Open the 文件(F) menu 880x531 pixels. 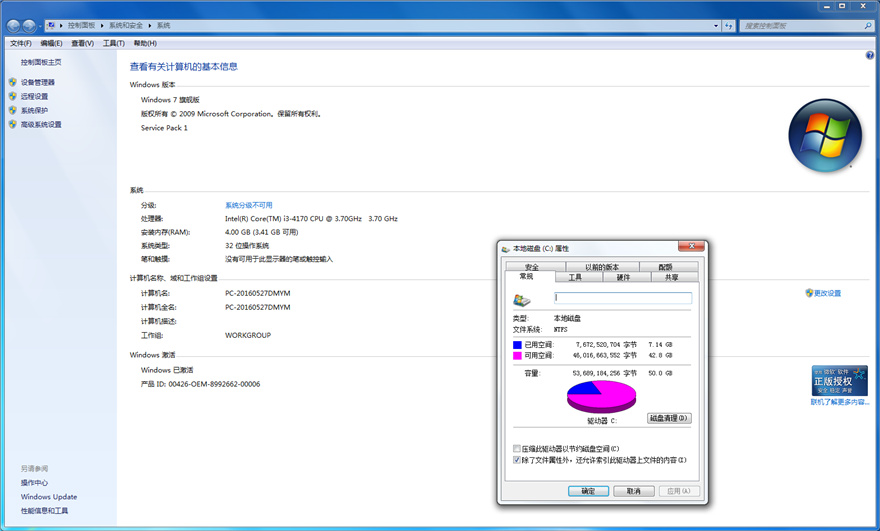[x=21, y=43]
